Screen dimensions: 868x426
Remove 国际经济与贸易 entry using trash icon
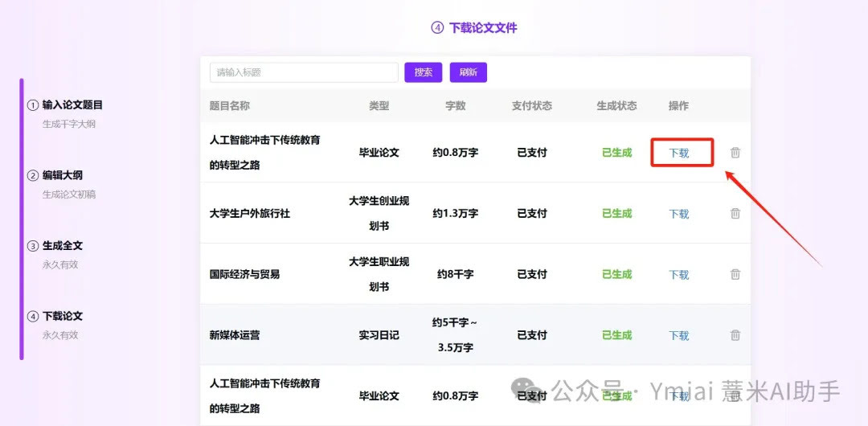tap(735, 274)
